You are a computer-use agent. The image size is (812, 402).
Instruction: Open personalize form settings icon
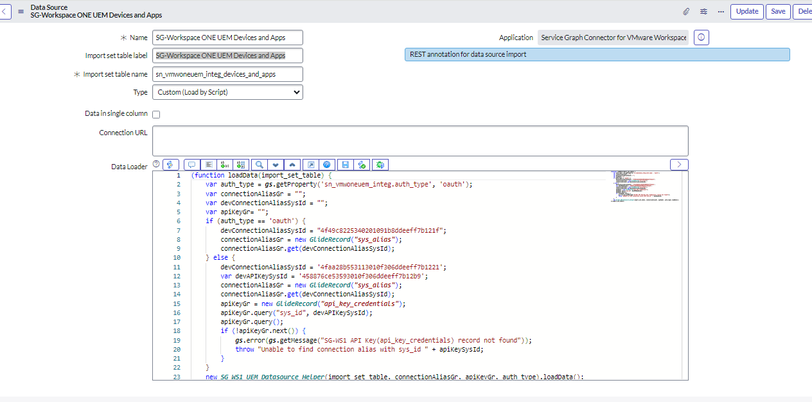tap(703, 11)
